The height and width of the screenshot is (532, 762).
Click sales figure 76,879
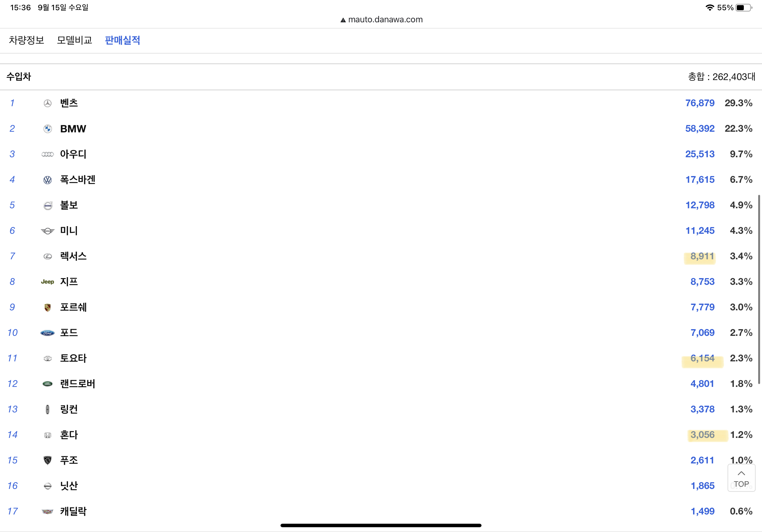700,103
